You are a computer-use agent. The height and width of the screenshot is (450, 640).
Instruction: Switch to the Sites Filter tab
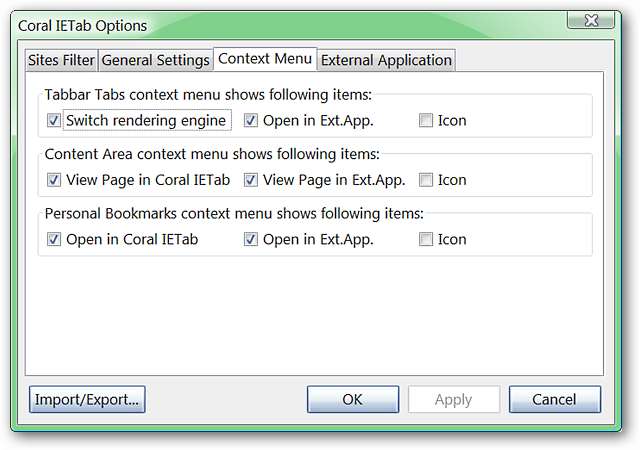(x=62, y=60)
